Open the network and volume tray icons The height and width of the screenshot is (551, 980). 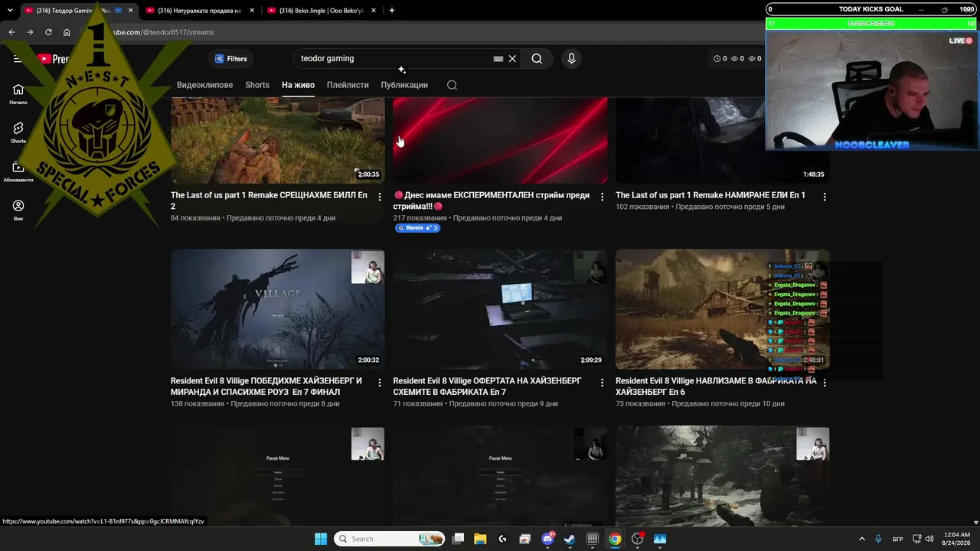pos(925,539)
